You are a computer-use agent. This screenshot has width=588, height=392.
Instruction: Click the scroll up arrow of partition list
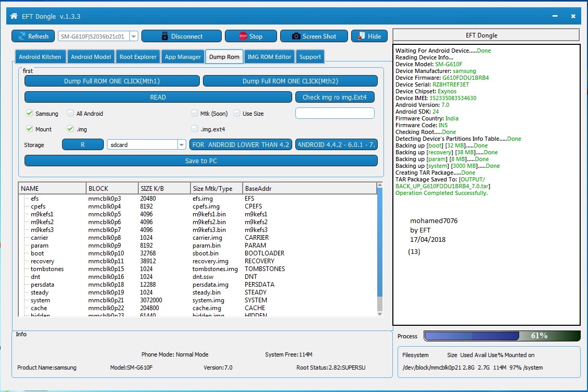coord(379,185)
